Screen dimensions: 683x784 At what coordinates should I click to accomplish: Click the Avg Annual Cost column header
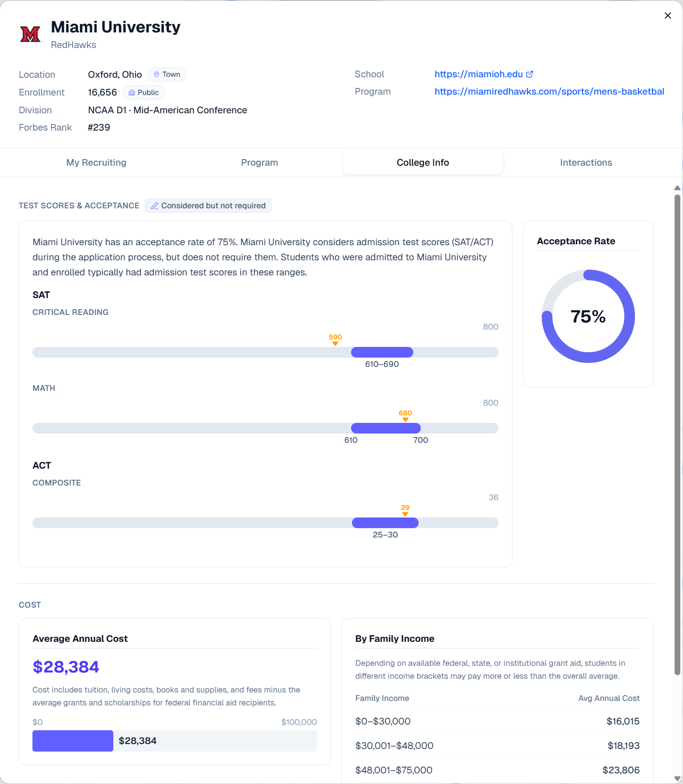pos(609,698)
